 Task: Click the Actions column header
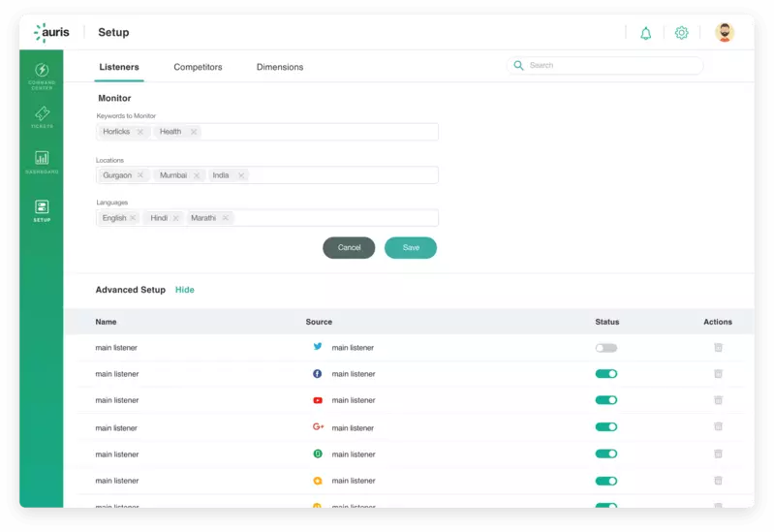(x=718, y=322)
